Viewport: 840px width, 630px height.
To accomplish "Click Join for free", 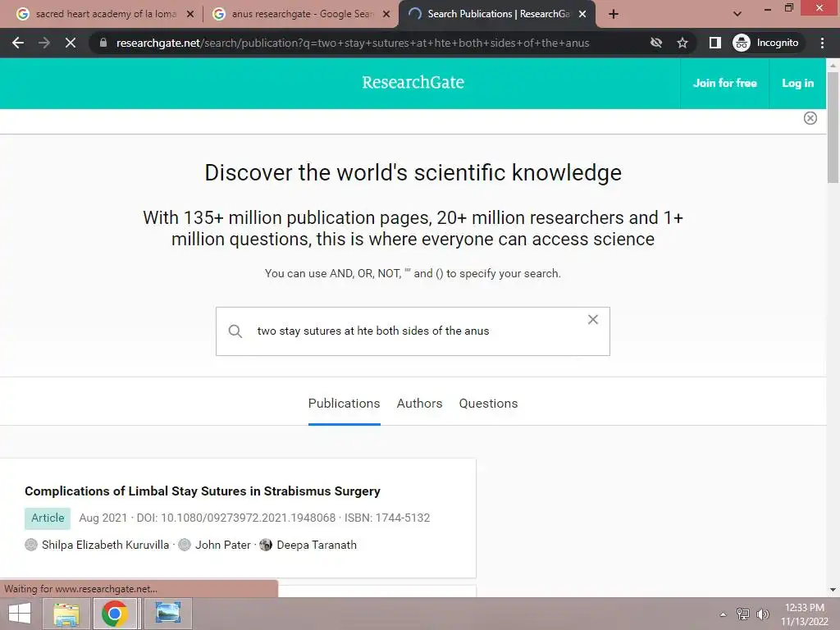I will 725,83.
